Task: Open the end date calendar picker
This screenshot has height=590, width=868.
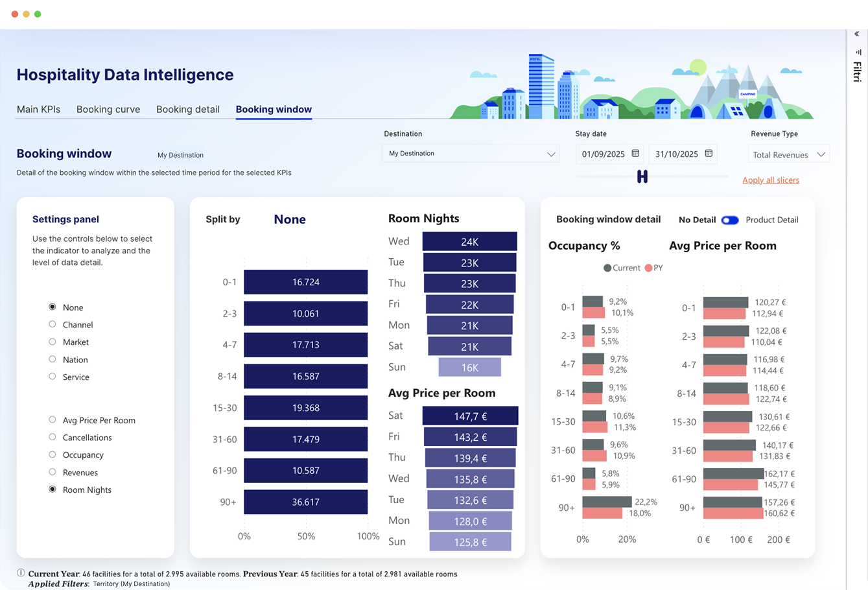Action: pos(709,154)
